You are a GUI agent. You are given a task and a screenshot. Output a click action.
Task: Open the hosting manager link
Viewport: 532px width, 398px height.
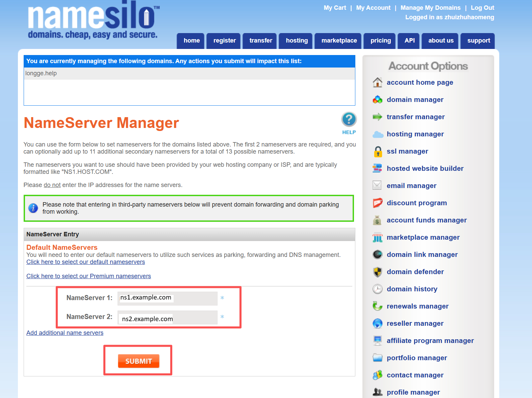(x=415, y=134)
